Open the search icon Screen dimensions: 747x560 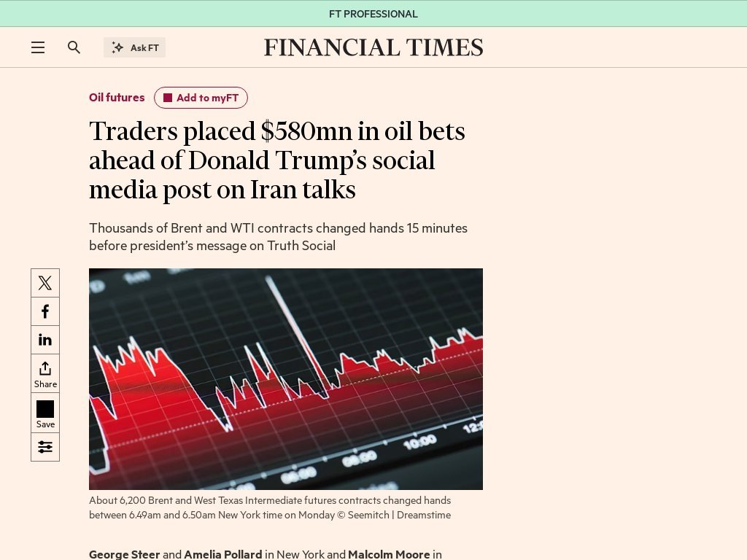click(74, 47)
